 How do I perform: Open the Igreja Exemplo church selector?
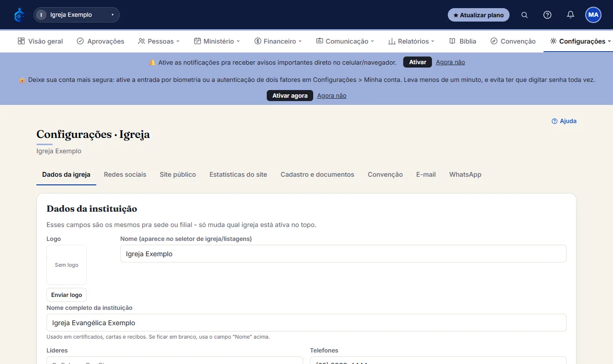tap(77, 15)
